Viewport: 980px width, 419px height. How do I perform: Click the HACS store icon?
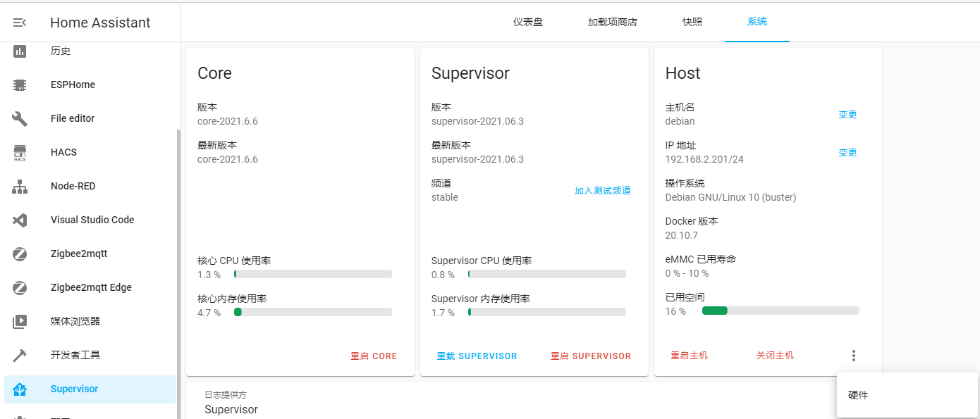pyautogui.click(x=20, y=152)
